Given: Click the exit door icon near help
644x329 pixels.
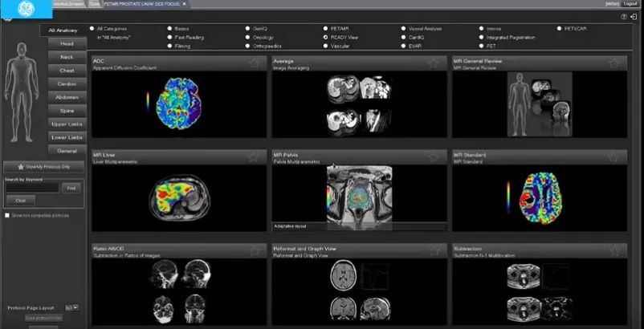Looking at the screenshot, I should coord(635,17).
